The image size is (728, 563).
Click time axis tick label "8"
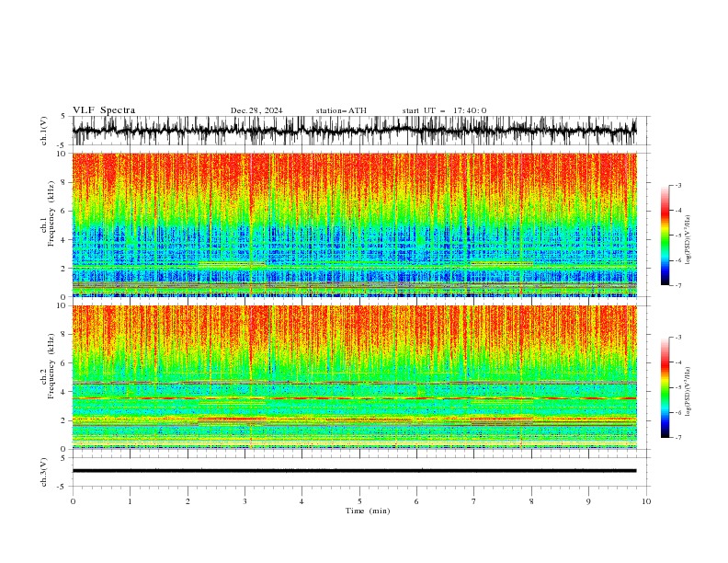531,501
